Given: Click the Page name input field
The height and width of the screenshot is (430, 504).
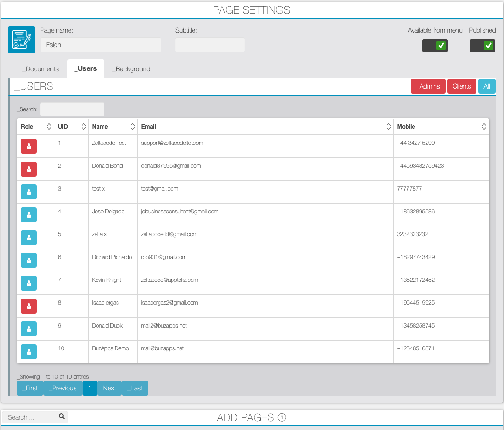Looking at the screenshot, I should click(101, 45).
